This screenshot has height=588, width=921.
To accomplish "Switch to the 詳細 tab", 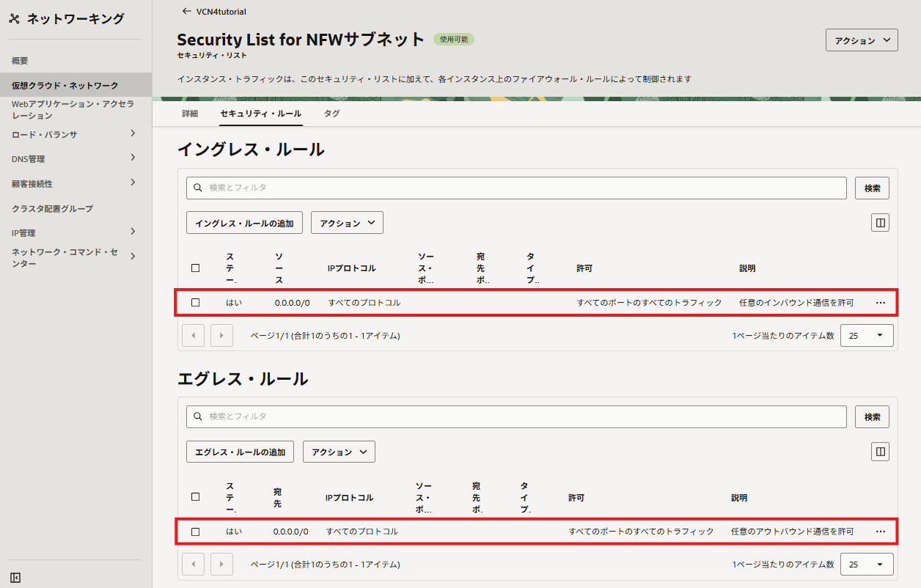I will pos(190,114).
